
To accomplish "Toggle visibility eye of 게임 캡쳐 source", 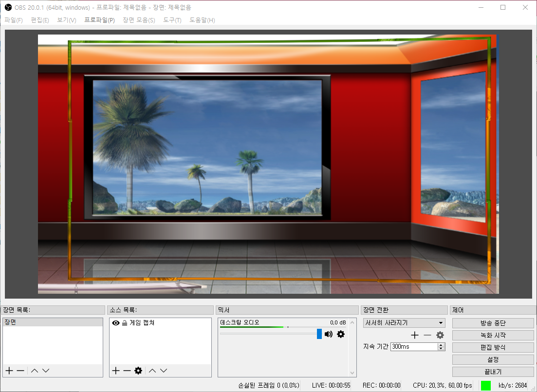I will (x=116, y=323).
